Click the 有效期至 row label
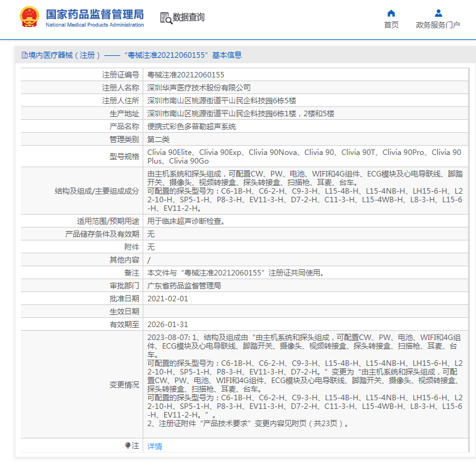This screenshot has height=463, width=476. pos(124,324)
